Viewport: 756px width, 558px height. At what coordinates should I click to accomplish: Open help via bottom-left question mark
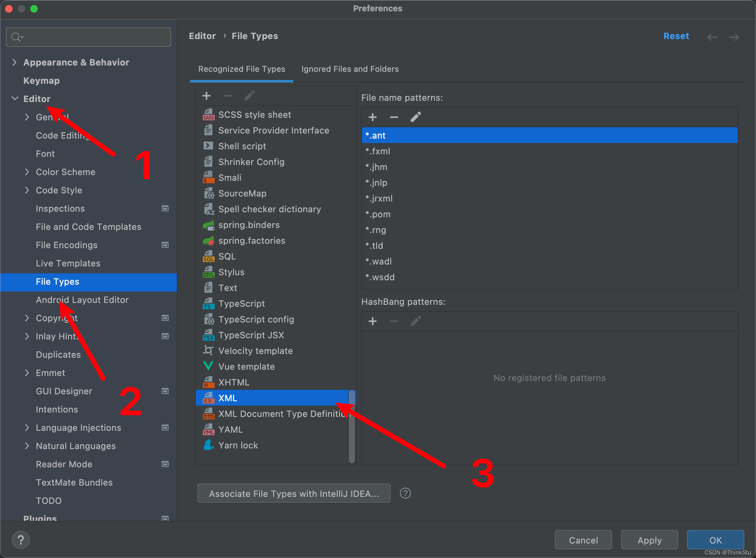tap(20, 540)
